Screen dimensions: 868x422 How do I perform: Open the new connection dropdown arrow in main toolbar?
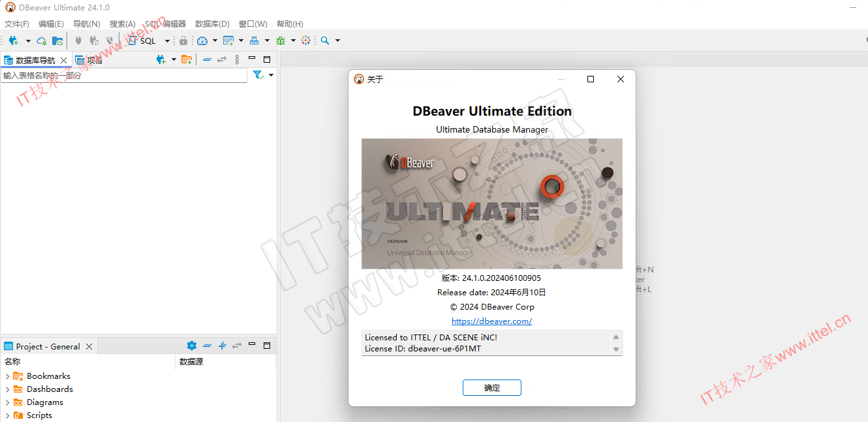pyautogui.click(x=28, y=41)
